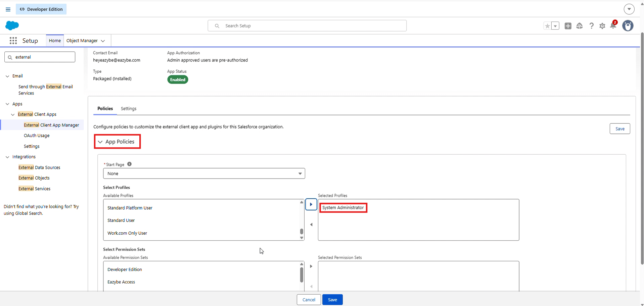Image resolution: width=644 pixels, height=306 pixels.
Task: Select Standard Platform User in Available Profiles
Action: 130,208
